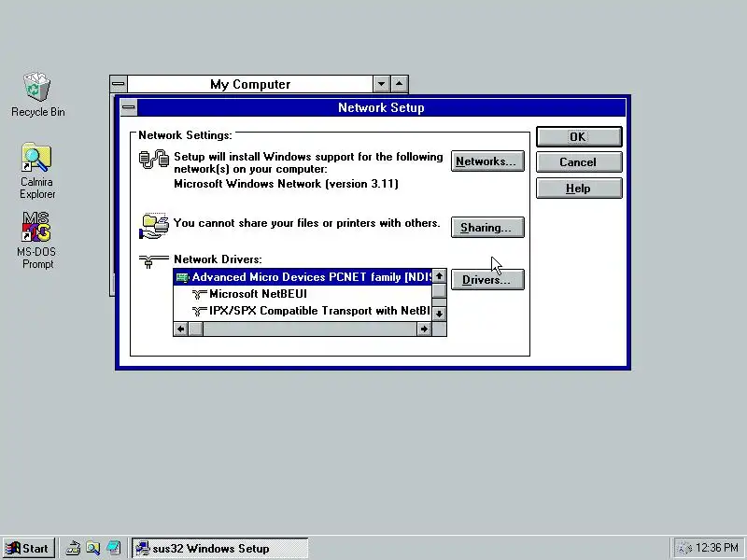The image size is (747, 560).
Task: Click the network computers icon beside the setup text
Action: [x=153, y=160]
